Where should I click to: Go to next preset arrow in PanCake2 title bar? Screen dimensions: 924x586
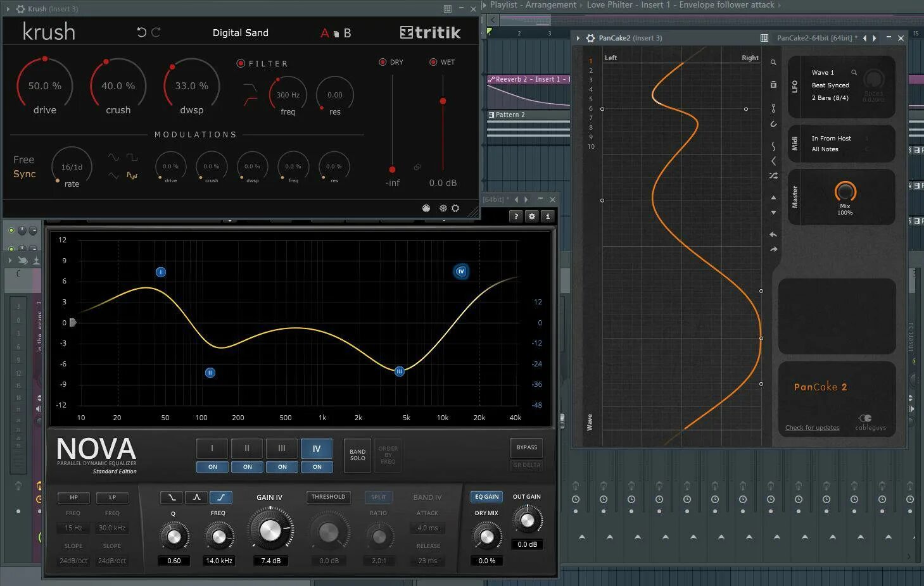click(875, 38)
